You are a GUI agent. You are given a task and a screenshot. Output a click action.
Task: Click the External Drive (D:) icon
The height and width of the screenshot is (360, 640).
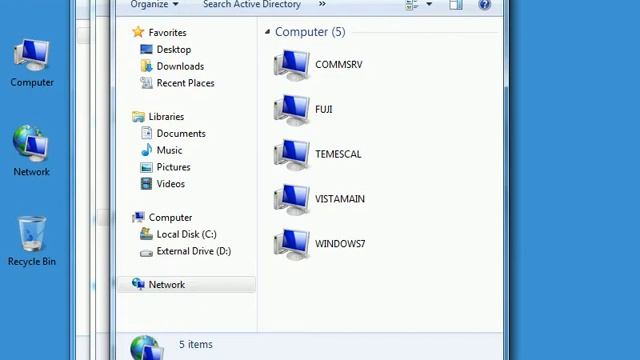(x=146, y=253)
